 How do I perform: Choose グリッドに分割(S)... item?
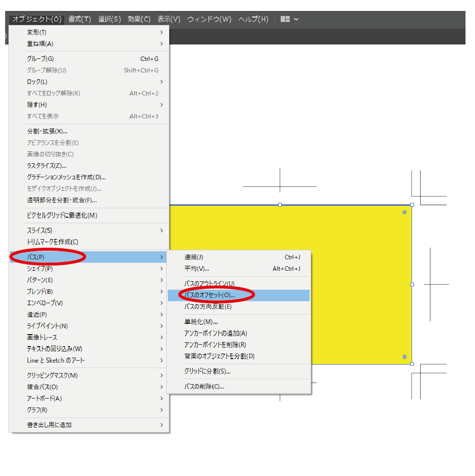pos(239,371)
